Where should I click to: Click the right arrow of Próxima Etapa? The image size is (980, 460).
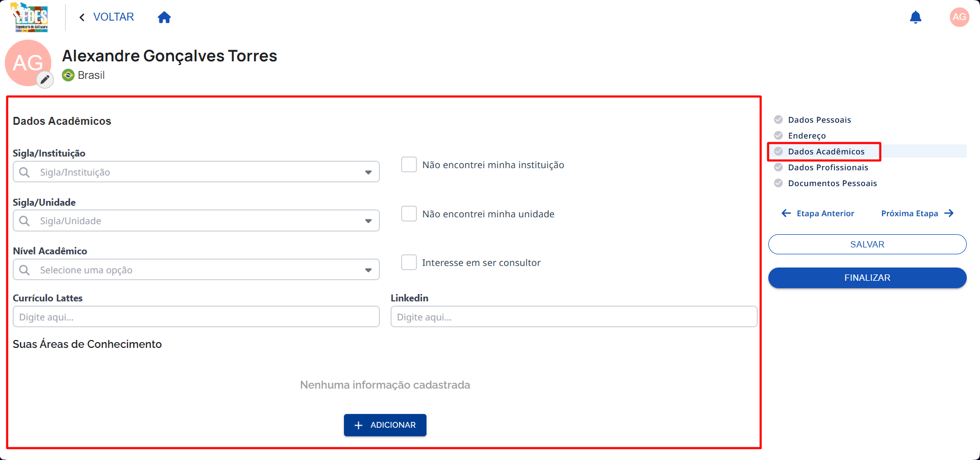click(949, 213)
